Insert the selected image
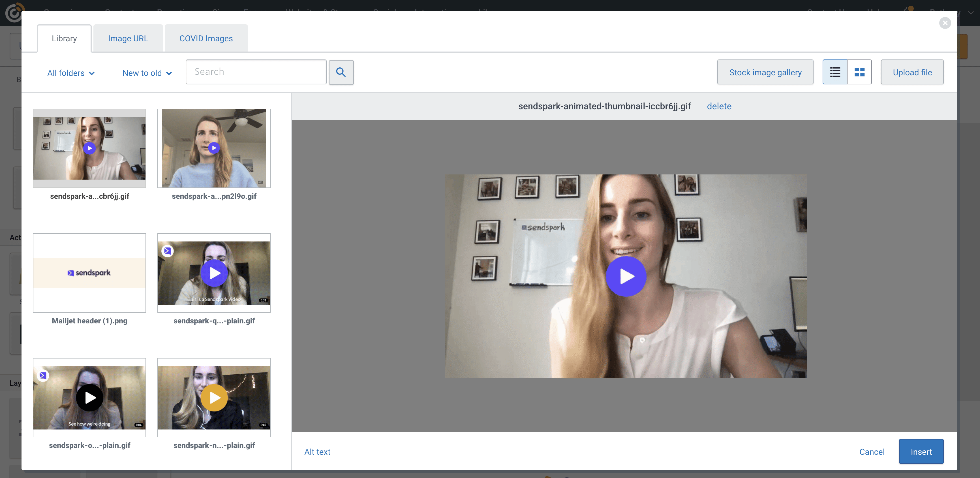Viewport: 980px width, 478px height. pos(921,452)
